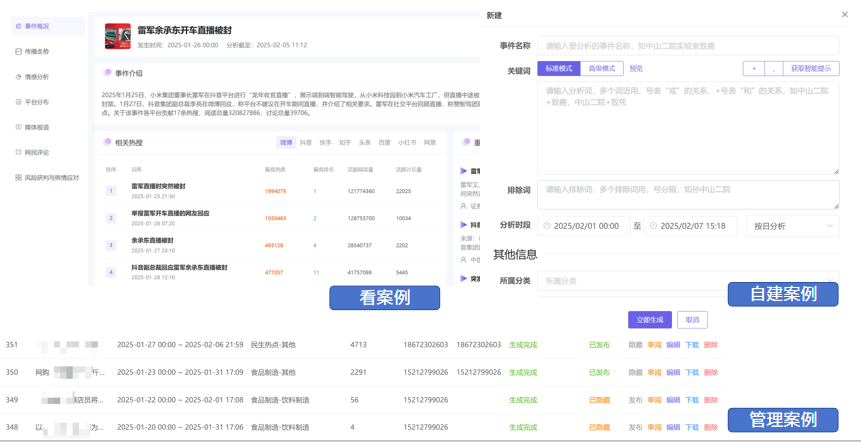This screenshot has height=442, width=861.
Task: Click 立即生成 button
Action: pos(650,320)
